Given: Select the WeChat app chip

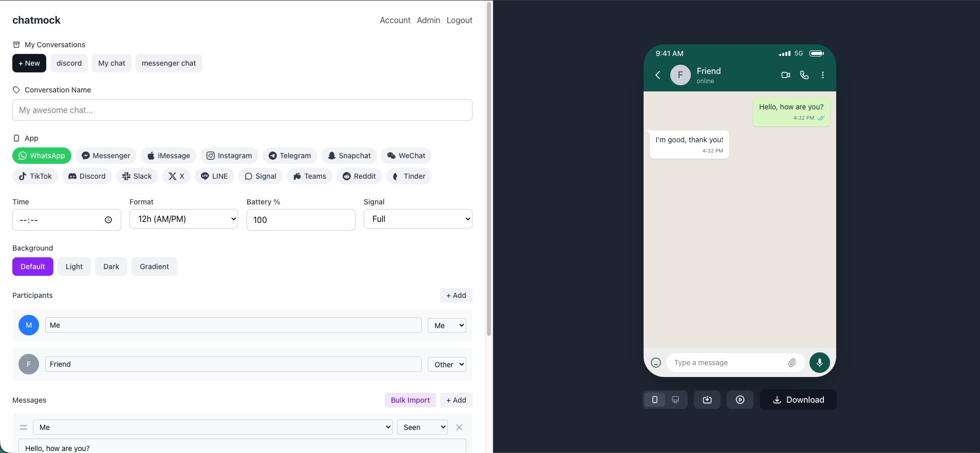Looking at the screenshot, I should [406, 156].
